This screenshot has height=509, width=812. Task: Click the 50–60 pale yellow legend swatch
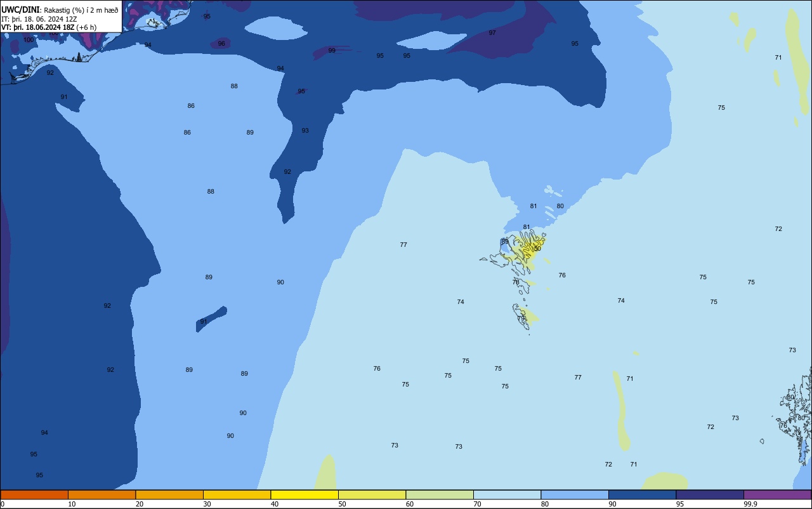pos(372,494)
